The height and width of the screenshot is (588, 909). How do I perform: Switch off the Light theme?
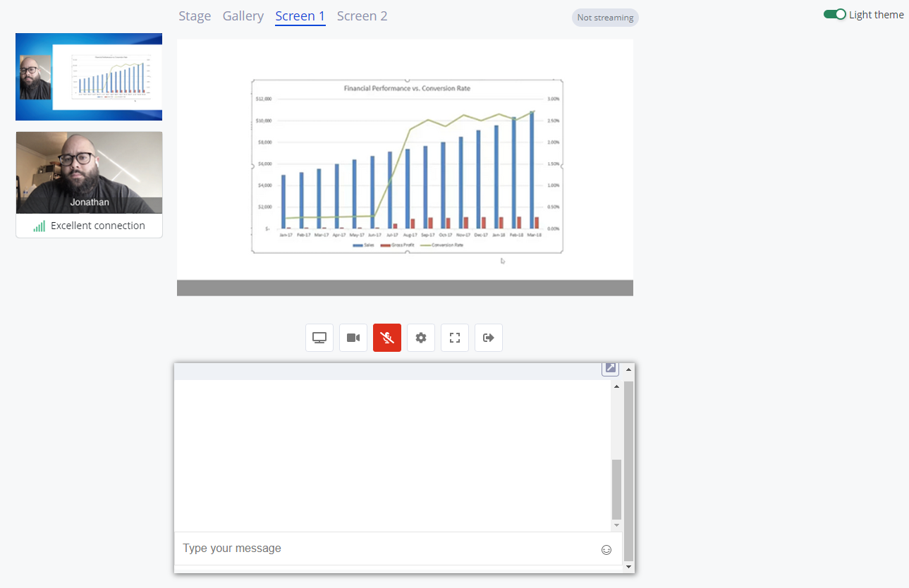[x=834, y=13]
